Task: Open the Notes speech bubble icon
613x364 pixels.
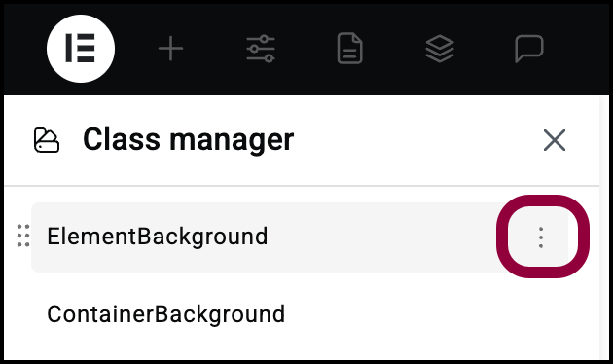Action: click(x=529, y=49)
